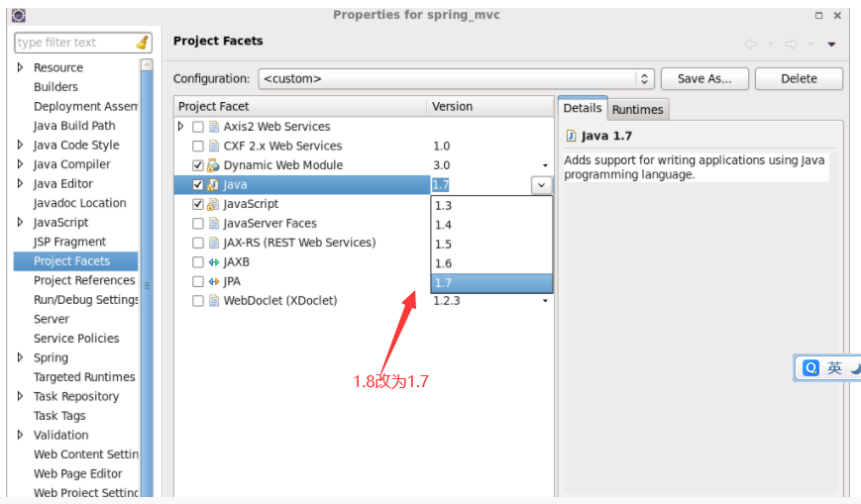The image size is (861, 504).
Task: Open the Targeted Runtimes page
Action: point(84,377)
